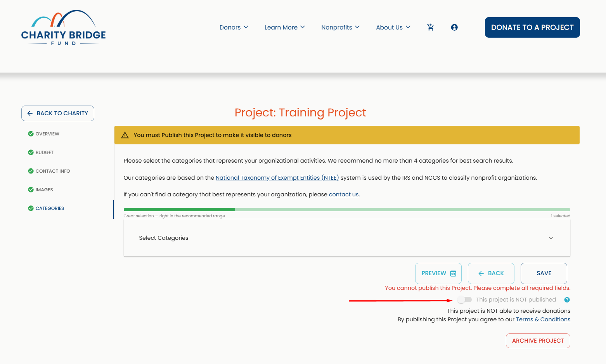Click the Charity Bridge Fund logo
This screenshot has height=364, width=606.
click(63, 28)
